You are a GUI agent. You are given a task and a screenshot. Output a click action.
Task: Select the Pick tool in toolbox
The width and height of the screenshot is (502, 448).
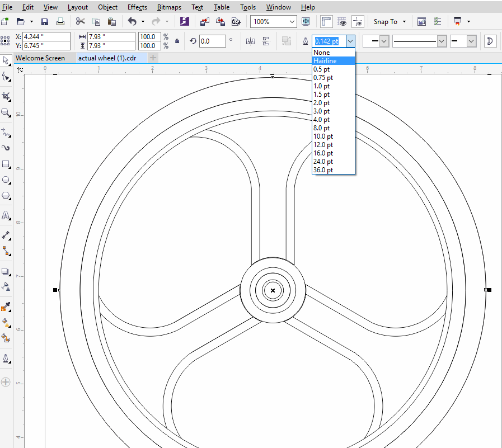point(6,60)
